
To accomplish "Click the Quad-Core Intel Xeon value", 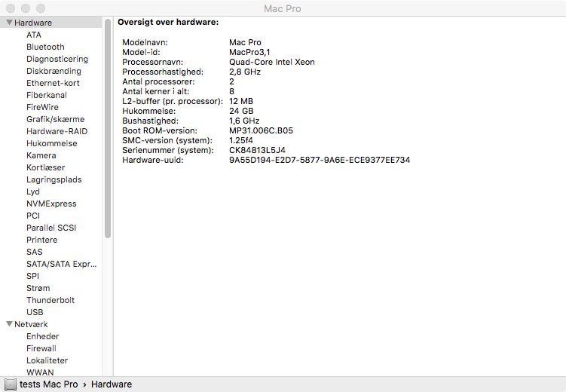I will (x=272, y=62).
